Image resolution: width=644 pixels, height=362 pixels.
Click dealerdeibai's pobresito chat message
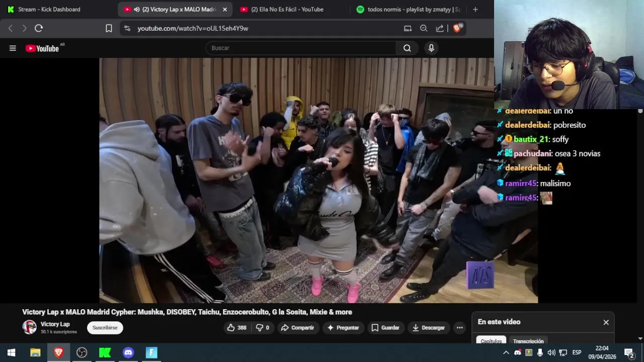click(570, 125)
